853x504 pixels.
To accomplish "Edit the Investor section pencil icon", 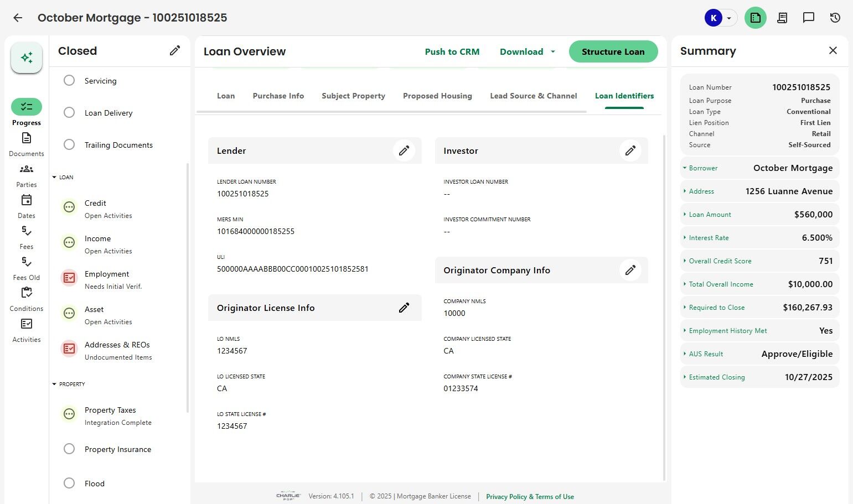I will (630, 150).
